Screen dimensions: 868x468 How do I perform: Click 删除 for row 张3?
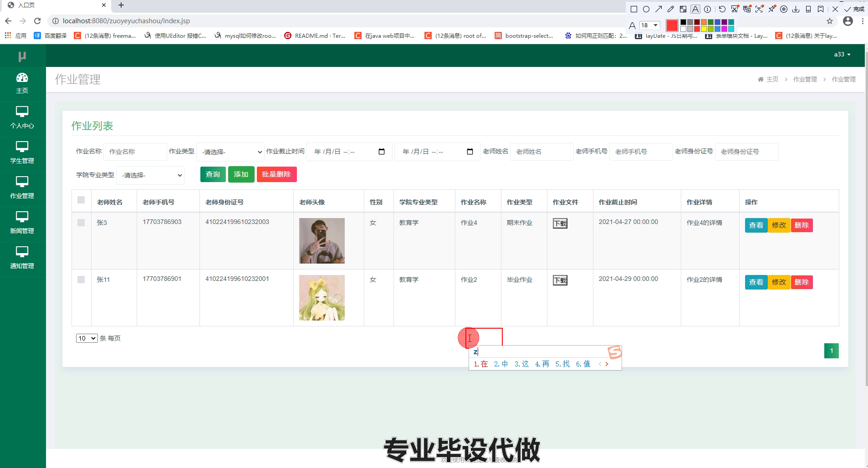802,225
